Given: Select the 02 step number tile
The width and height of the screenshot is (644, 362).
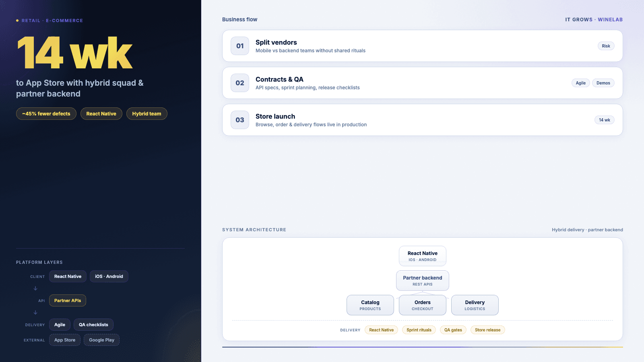Looking at the screenshot, I should pyautogui.click(x=240, y=83).
